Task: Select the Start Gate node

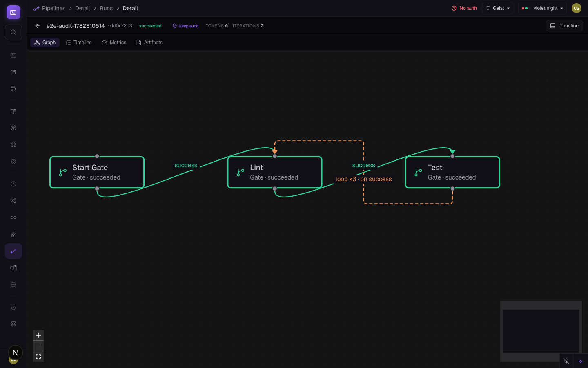Action: coord(97,172)
